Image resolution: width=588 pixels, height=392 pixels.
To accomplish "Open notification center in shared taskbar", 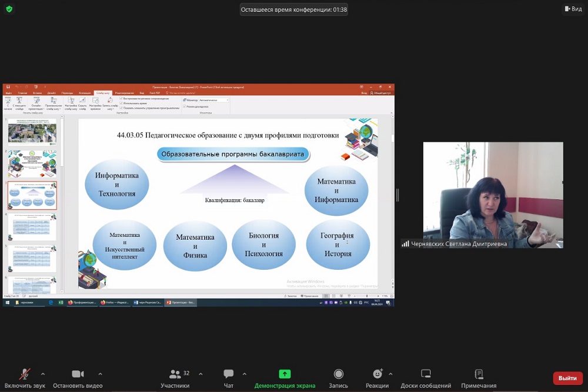I will click(x=388, y=303).
